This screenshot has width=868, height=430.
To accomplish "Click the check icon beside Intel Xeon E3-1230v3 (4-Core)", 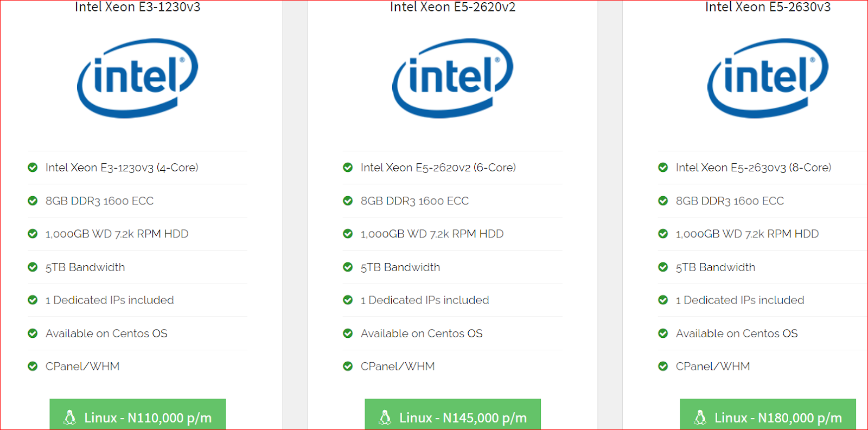I will point(33,168).
